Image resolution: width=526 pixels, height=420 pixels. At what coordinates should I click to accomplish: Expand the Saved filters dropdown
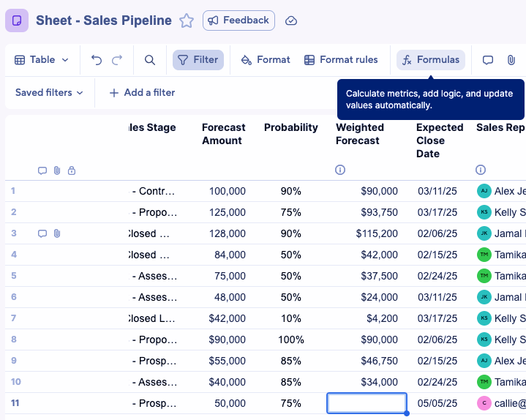[49, 93]
